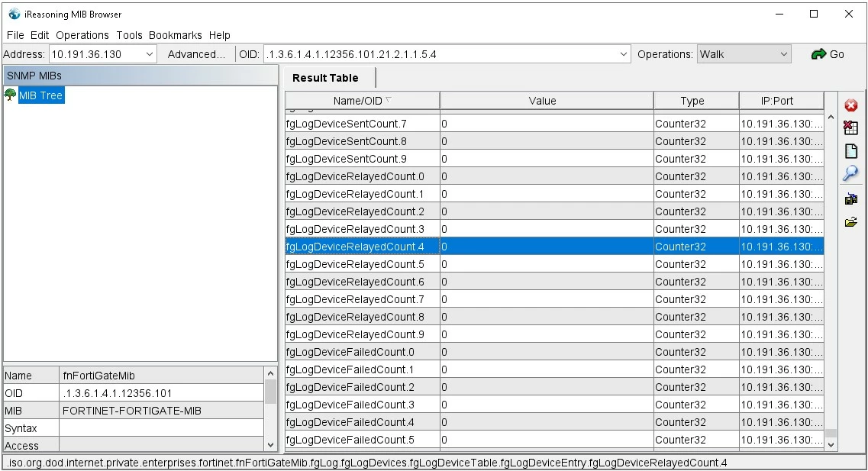
Task: Select row fgLogDeviceFailedCount.3
Action: point(554,405)
